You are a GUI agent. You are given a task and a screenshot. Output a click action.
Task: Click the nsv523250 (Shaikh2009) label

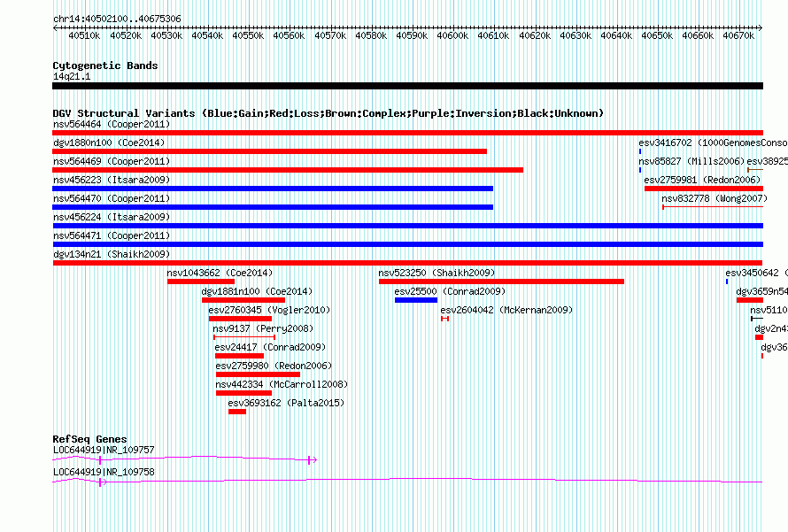click(436, 273)
